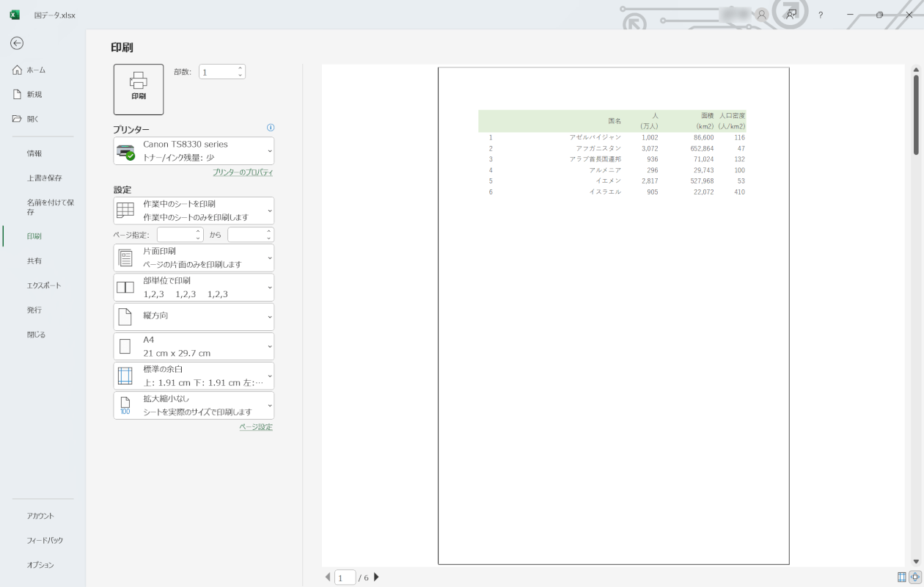
Task: Click the printer info icon
Action: [271, 128]
